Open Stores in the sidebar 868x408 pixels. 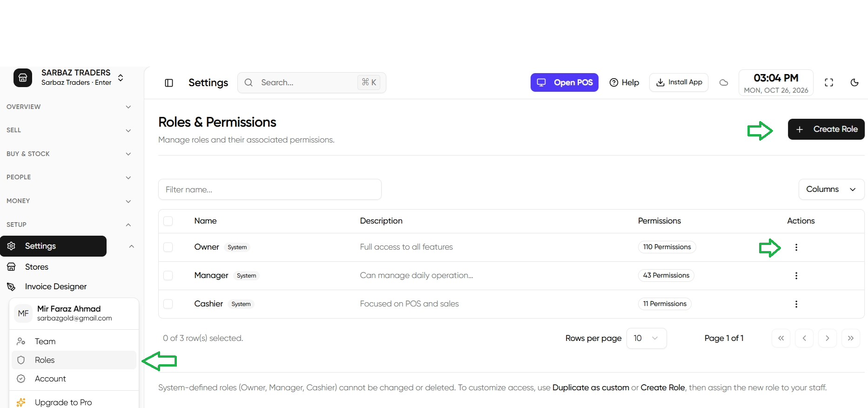pyautogui.click(x=37, y=267)
